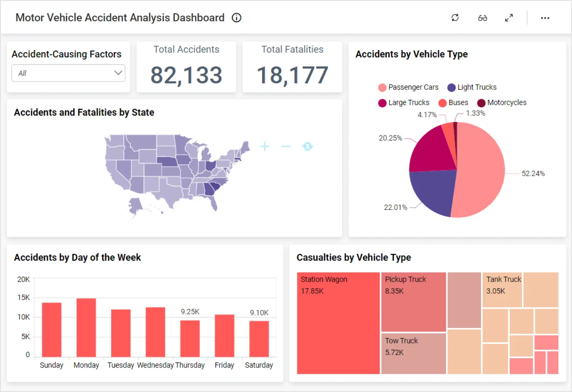Click Ohio on the state map
Screen dimensions: 572x392
click(x=210, y=166)
